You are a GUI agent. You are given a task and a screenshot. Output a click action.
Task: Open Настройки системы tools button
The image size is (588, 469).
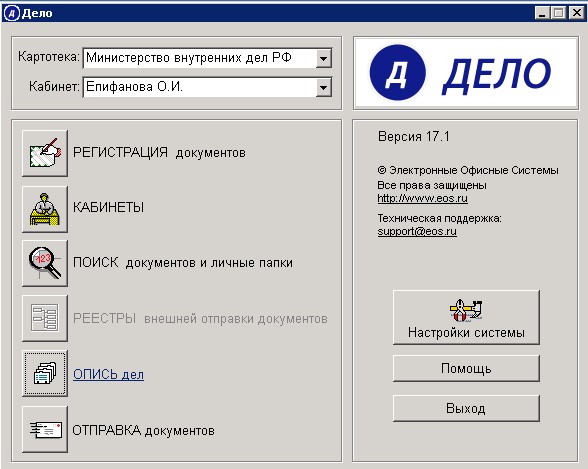pyautogui.click(x=466, y=317)
